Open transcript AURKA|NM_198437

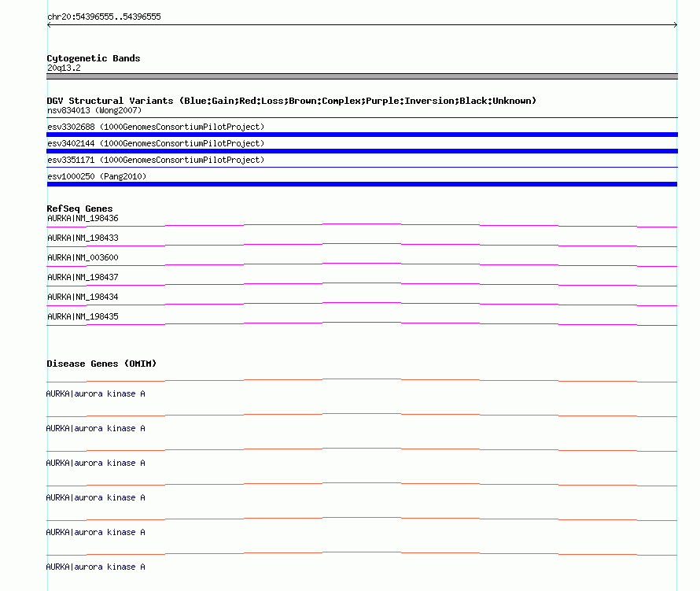pos(83,278)
